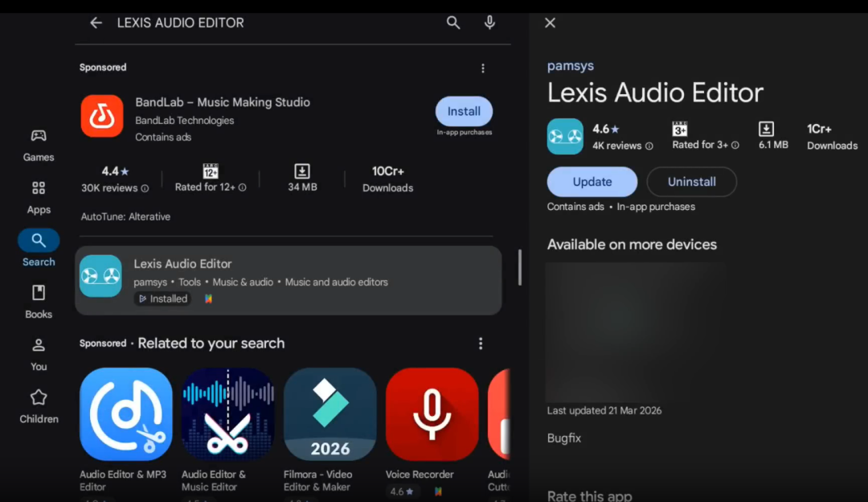Click the BandLab Technologies developer name
This screenshot has width=868, height=502.
tap(184, 121)
